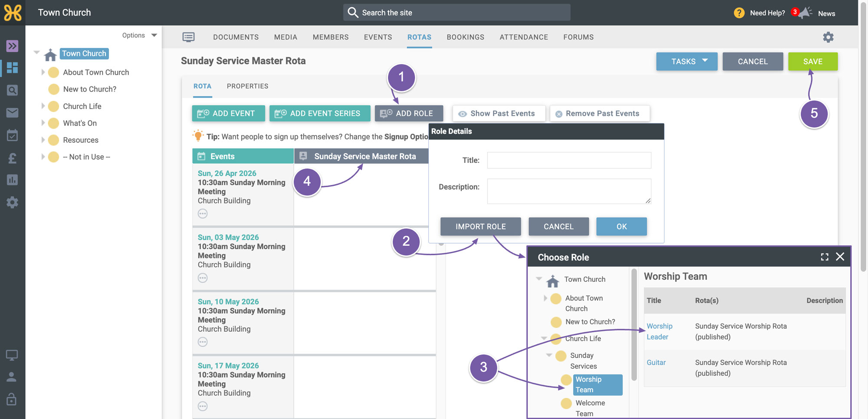This screenshot has height=419, width=868.
Task: Click the settings gear beside Forums
Action: [828, 37]
